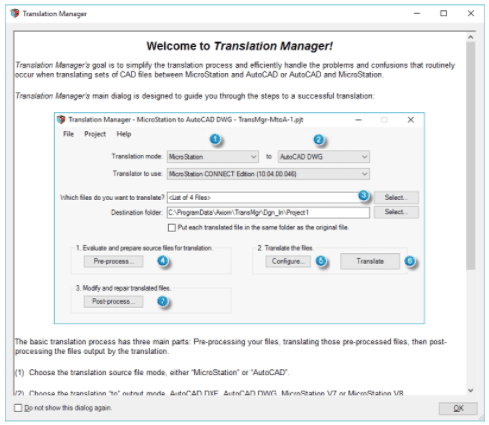This screenshot has width=489, height=425.
Task: Click Select... beside the files-to-translate field
Action: 396,197
